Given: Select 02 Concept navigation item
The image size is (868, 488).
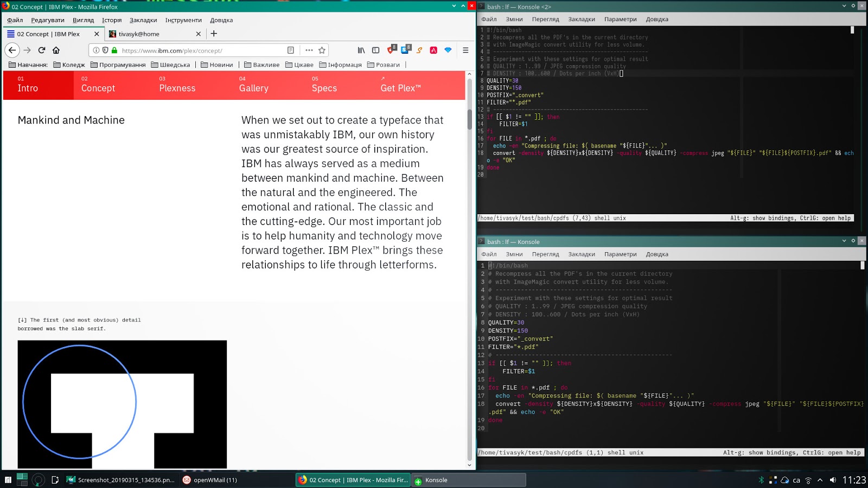Looking at the screenshot, I should point(98,85).
